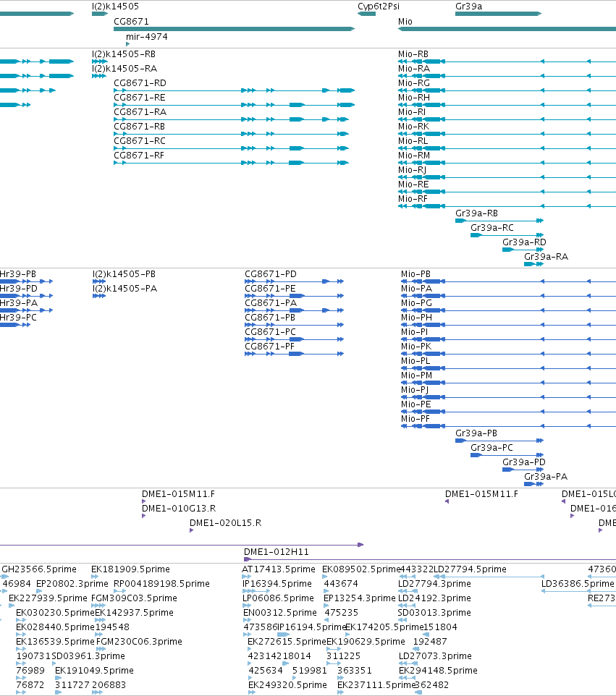The image size is (616, 696).
Task: Click the GH23566.5prime EST label
Action: (x=39, y=569)
